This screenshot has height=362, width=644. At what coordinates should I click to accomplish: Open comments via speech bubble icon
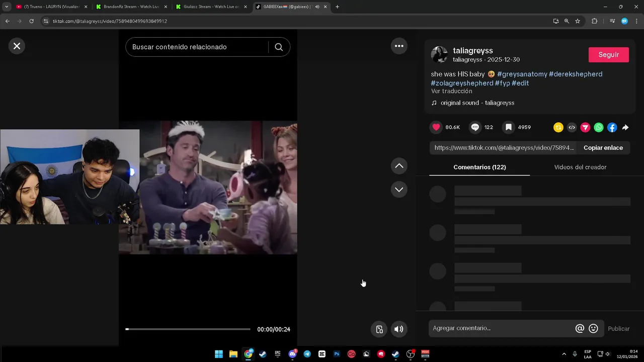[x=475, y=127]
